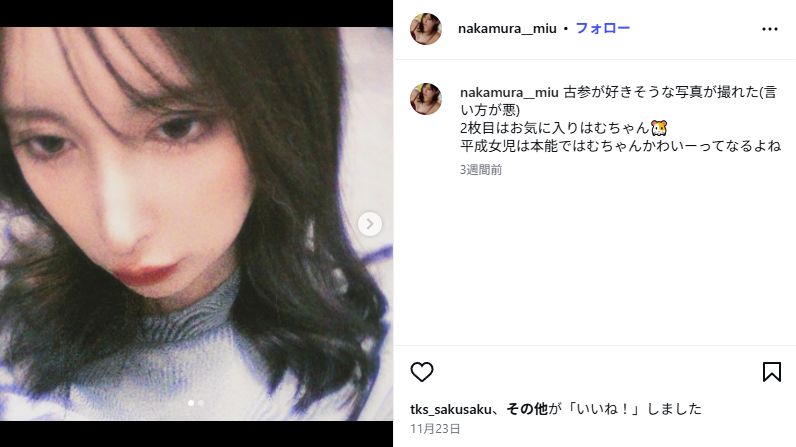Open nakamura__miu profile from the header username

507,28
